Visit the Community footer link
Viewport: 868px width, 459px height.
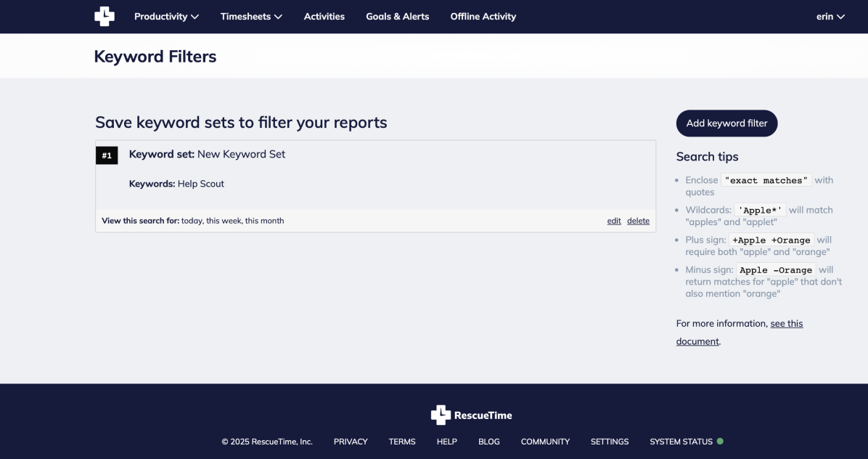(545, 442)
